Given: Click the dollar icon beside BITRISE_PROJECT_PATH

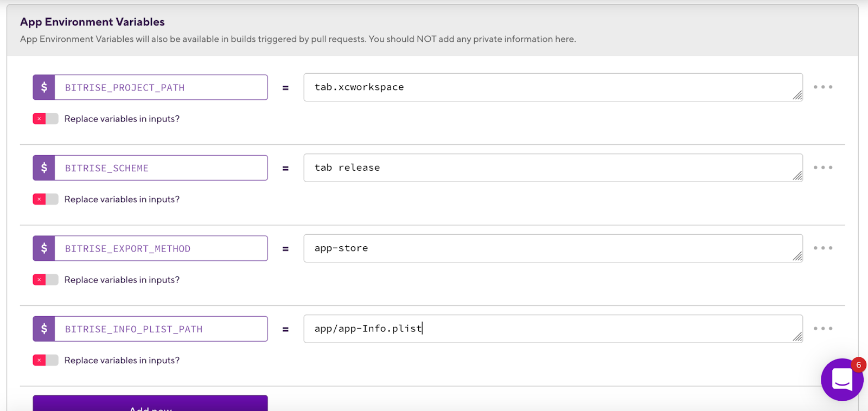Looking at the screenshot, I should coord(44,87).
